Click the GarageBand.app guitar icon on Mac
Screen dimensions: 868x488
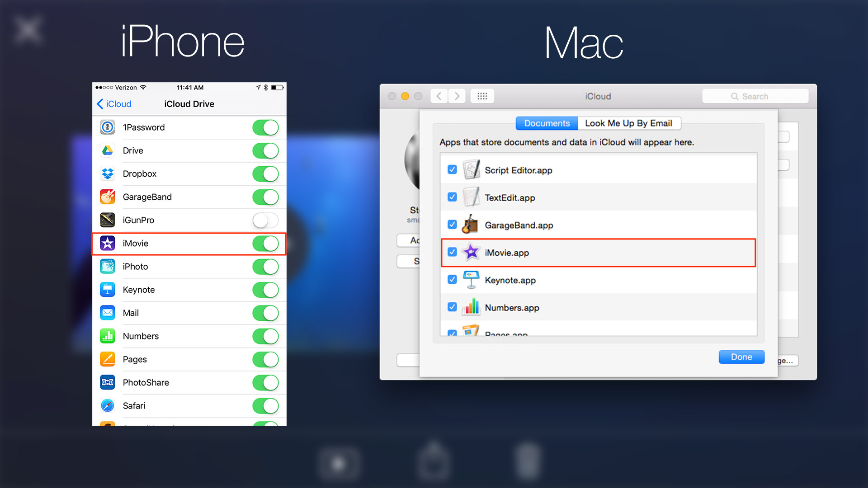pos(471,225)
